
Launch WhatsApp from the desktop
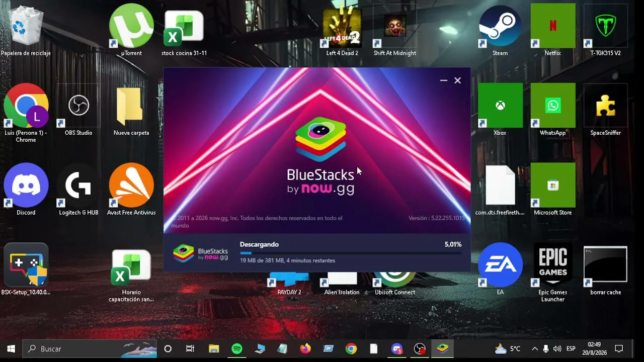pyautogui.click(x=552, y=111)
